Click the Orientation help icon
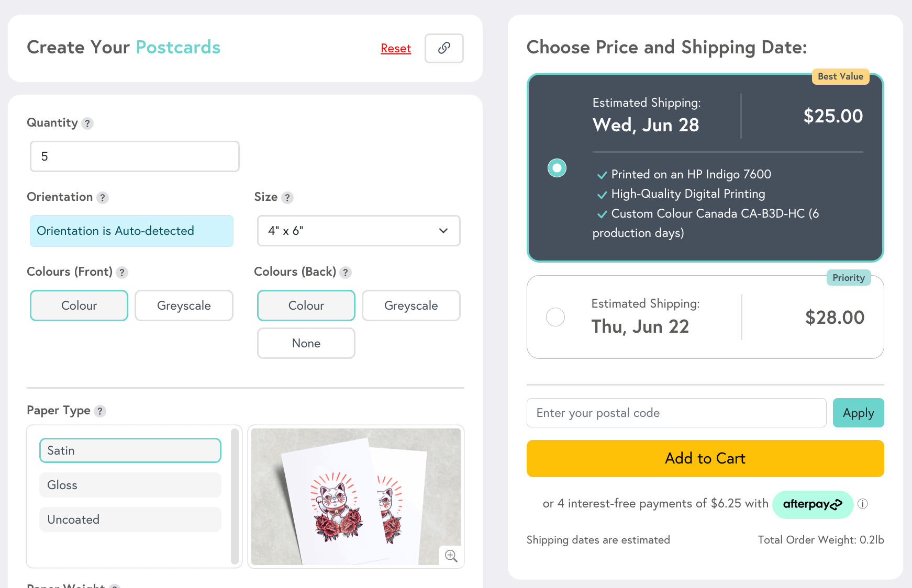This screenshot has width=912, height=588. [103, 198]
